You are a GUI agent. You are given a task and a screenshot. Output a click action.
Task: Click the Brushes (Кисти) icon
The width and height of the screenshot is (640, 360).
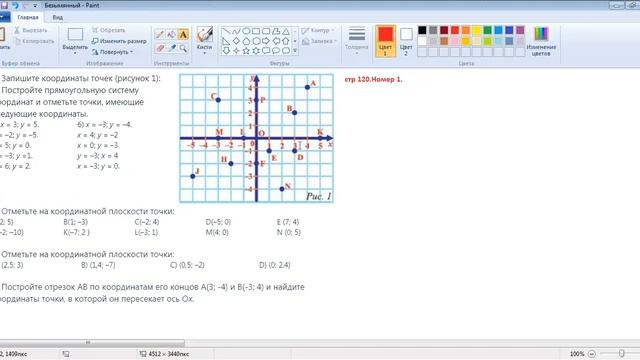click(x=204, y=35)
